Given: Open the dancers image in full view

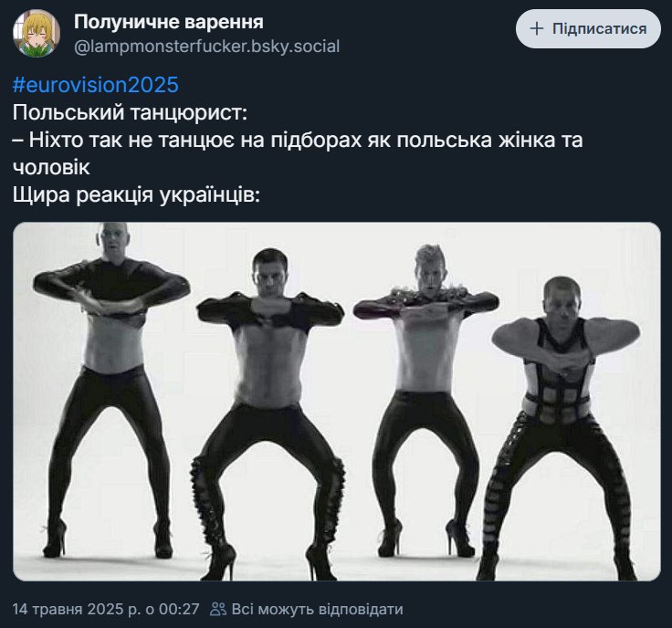Looking at the screenshot, I should 336,402.
